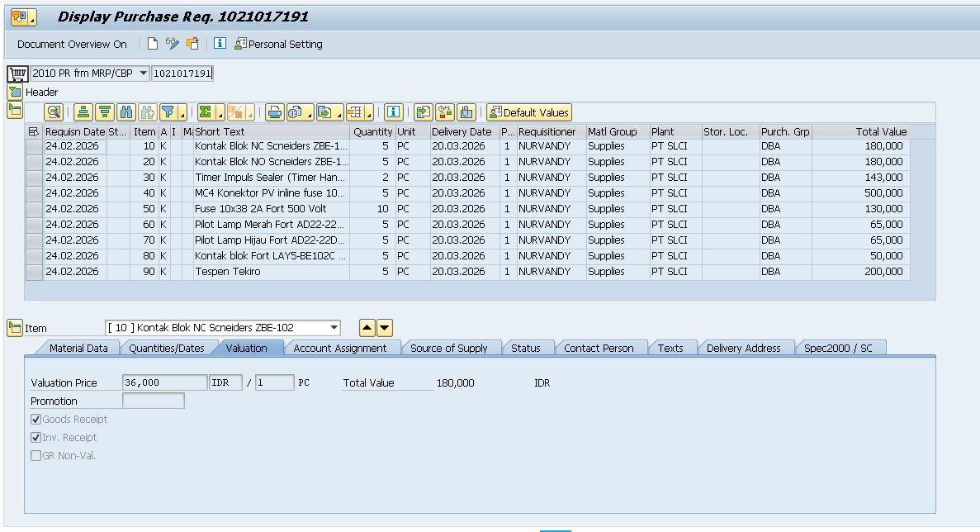
Task: Toggle the GR Non-Val. checkbox
Action: coord(36,456)
